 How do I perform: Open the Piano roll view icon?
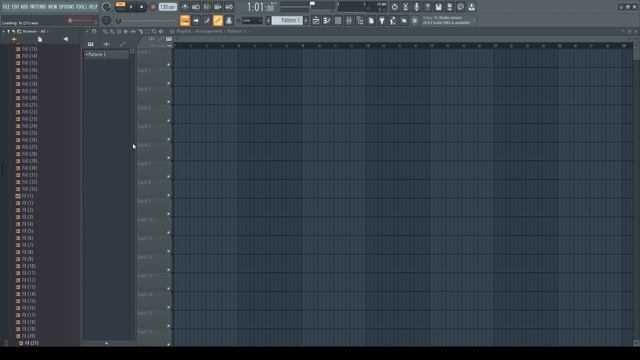(327, 20)
